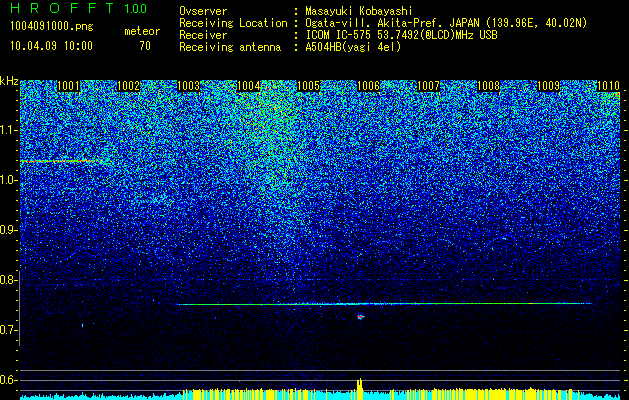The image size is (629, 400).
Task: Click receiver ICOM IC-575 53.7492 MHz text
Action: coord(401,35)
